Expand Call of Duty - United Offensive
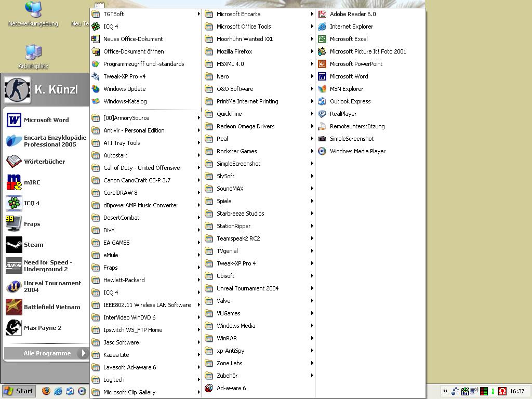 coord(146,168)
